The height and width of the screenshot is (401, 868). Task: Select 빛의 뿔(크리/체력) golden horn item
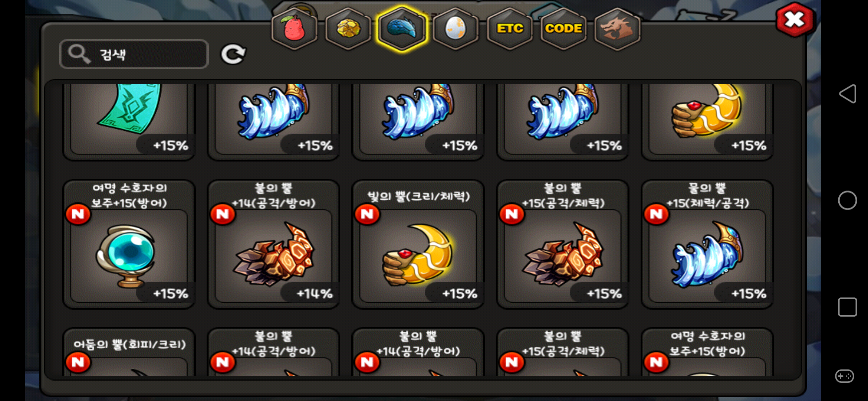[418, 244]
